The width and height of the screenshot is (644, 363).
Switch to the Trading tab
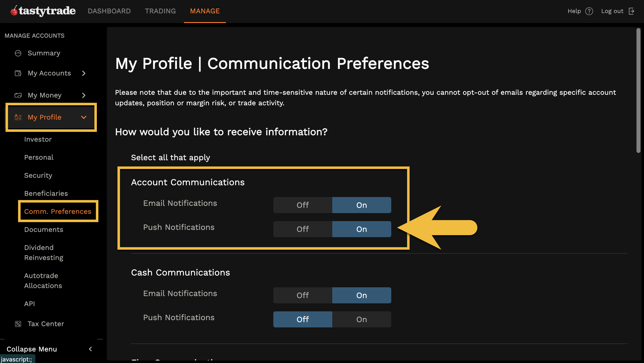tap(160, 11)
